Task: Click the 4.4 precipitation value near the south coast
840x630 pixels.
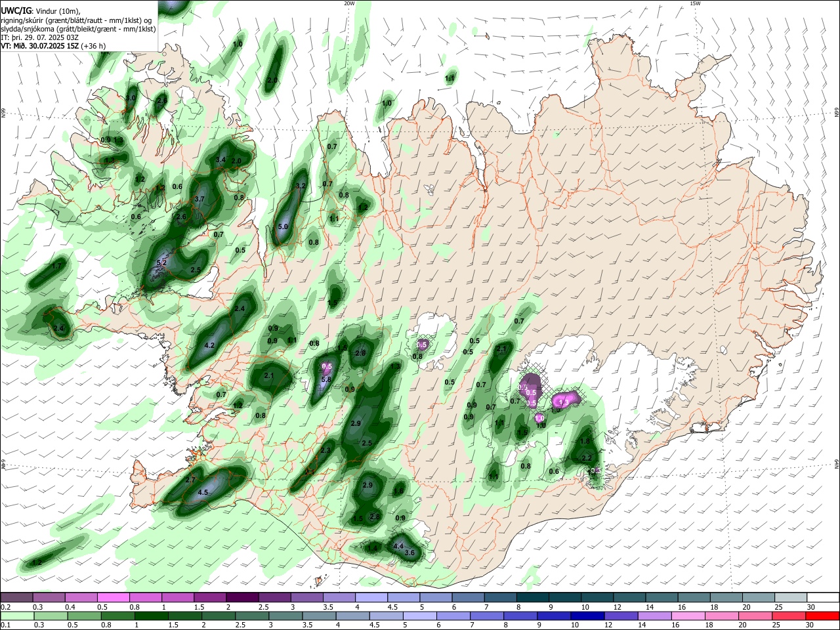Action: click(x=398, y=546)
